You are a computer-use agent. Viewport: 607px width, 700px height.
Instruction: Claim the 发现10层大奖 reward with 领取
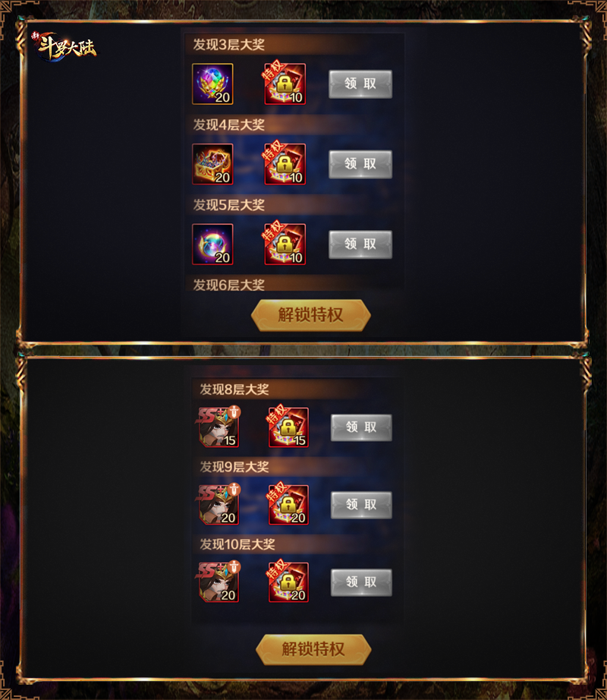[x=361, y=582]
